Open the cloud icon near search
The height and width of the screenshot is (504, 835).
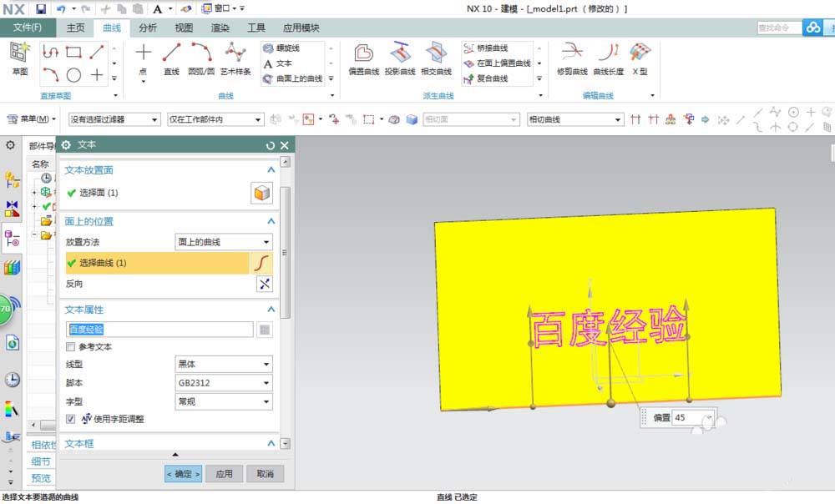point(812,28)
